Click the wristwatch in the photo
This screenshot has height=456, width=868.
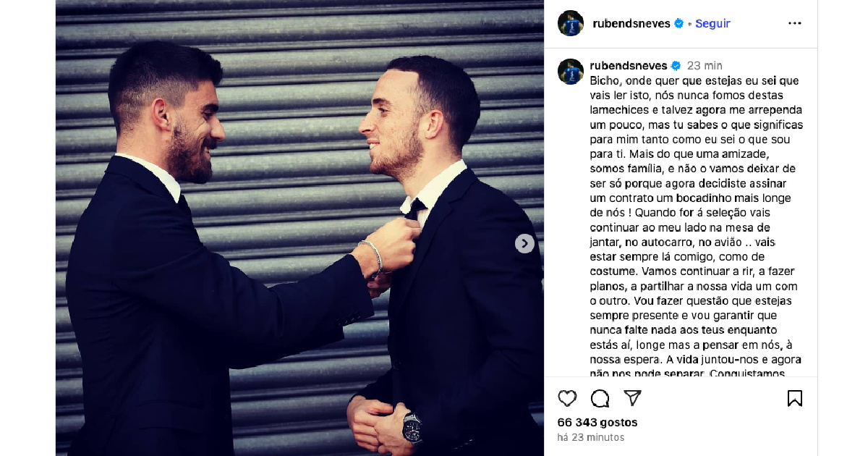click(x=412, y=427)
